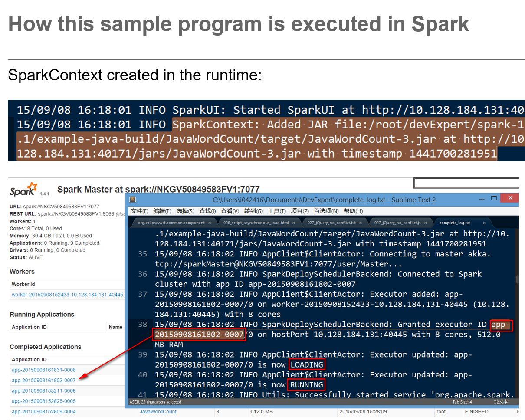
Task: Click the word RUNNING in line 40
Action: coord(307,385)
